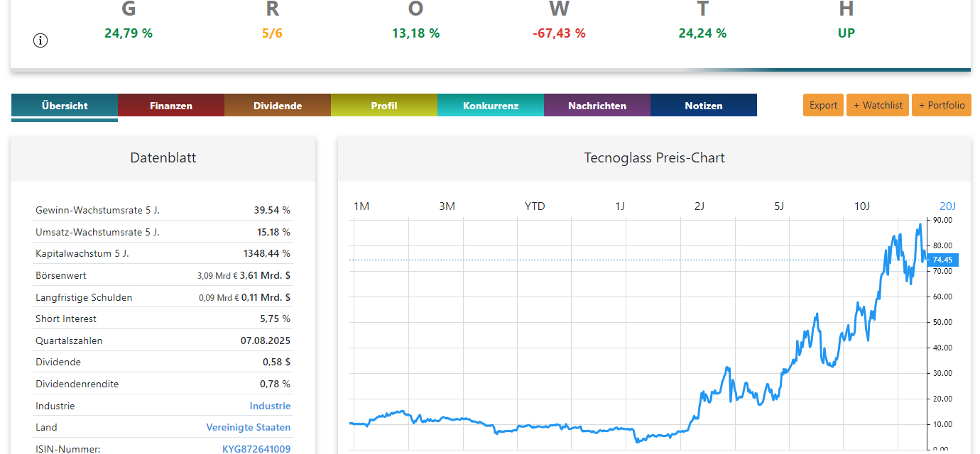Open the Übersicht tab
This screenshot has width=980, height=454.
(x=65, y=106)
